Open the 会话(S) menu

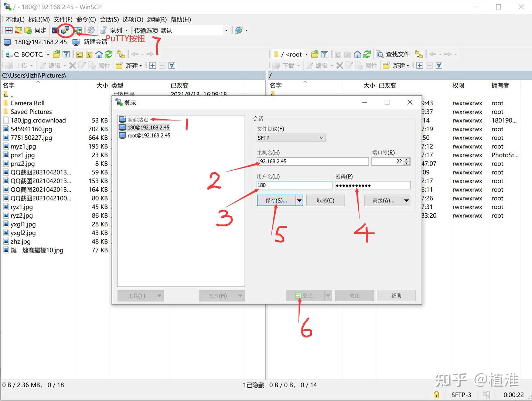point(109,19)
